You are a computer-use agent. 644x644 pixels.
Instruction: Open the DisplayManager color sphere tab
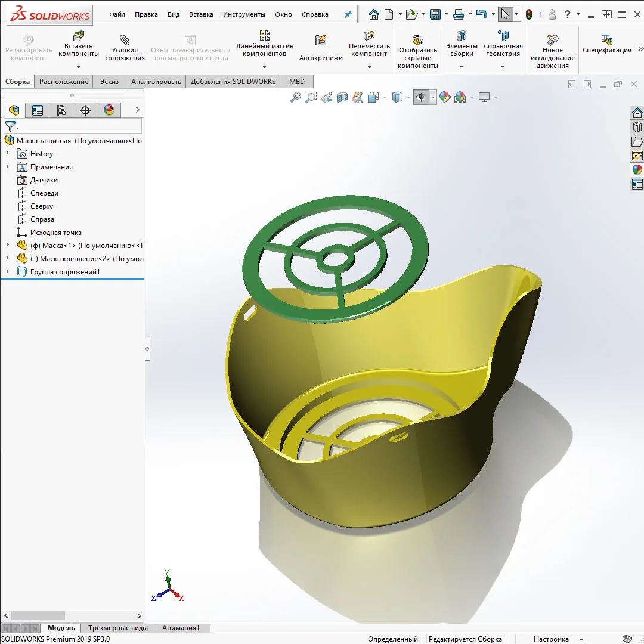tap(109, 110)
